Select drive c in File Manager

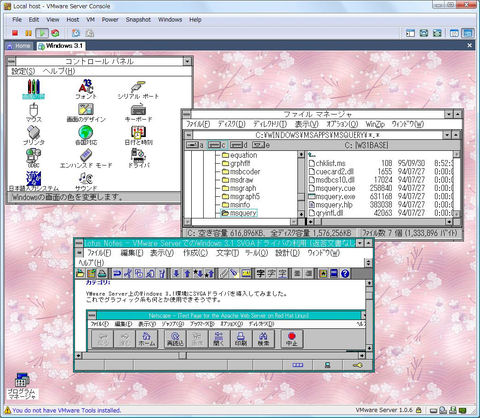[217, 145]
